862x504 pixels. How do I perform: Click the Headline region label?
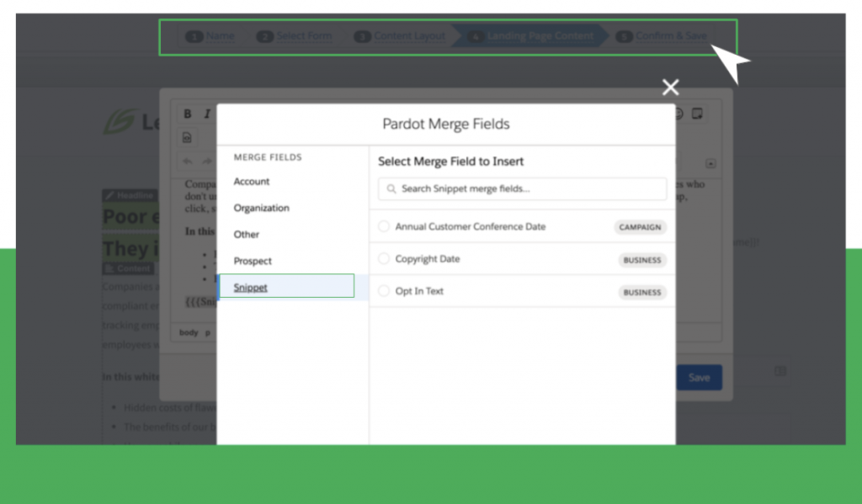coord(130,195)
